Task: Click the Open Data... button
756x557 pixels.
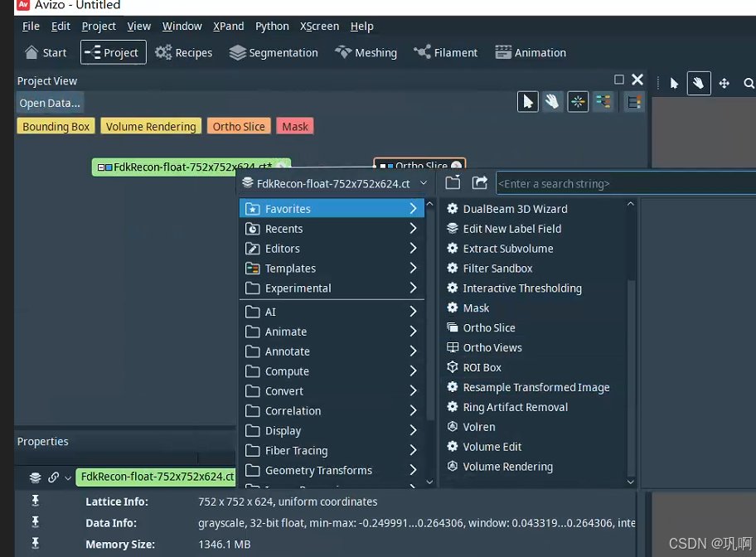Action: point(50,104)
